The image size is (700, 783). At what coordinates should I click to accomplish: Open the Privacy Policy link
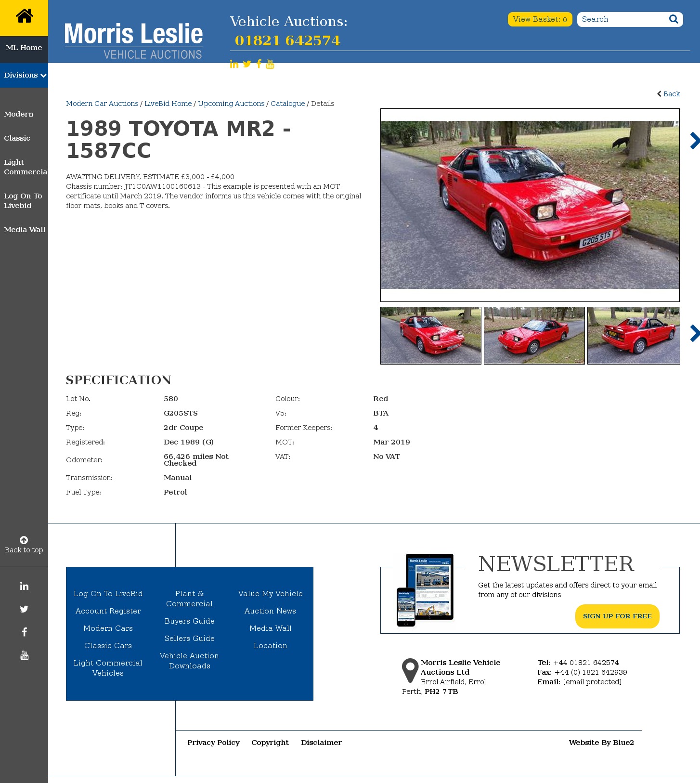(x=213, y=743)
